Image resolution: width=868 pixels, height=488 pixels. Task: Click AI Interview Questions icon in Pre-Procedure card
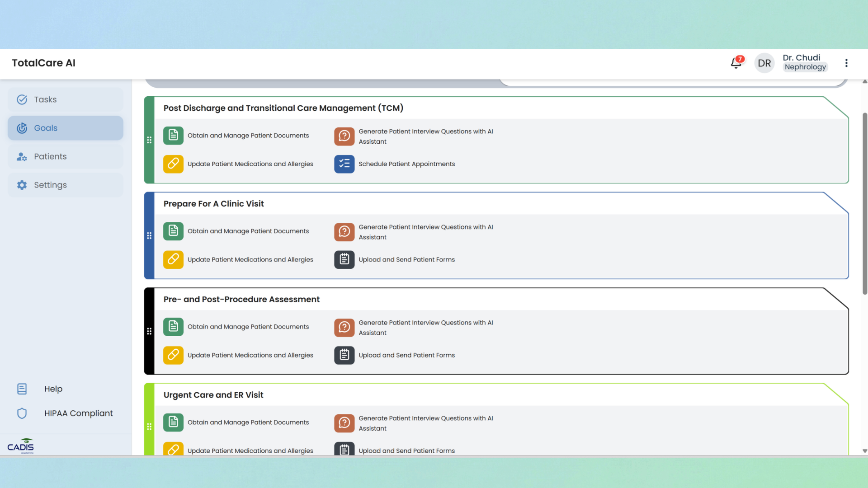coord(344,328)
